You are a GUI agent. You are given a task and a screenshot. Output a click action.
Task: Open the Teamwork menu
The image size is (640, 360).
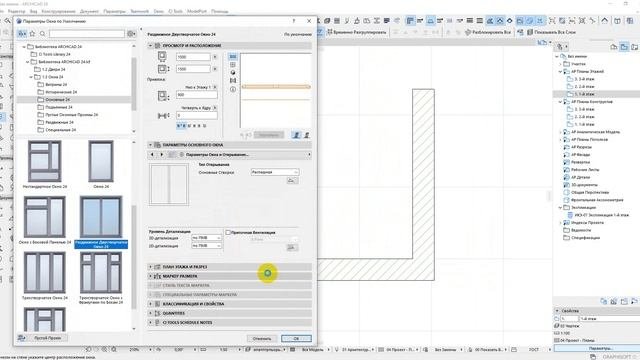pos(140,11)
